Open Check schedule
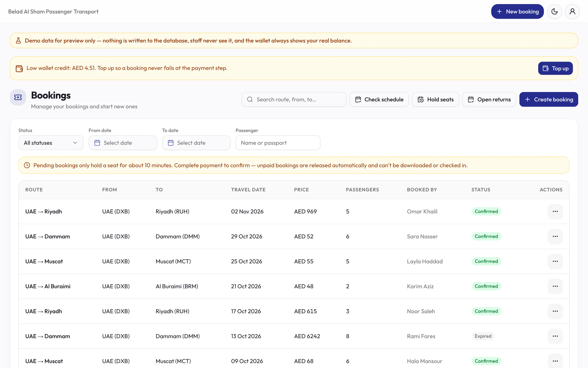Image resolution: width=588 pixels, height=368 pixels. click(x=379, y=99)
